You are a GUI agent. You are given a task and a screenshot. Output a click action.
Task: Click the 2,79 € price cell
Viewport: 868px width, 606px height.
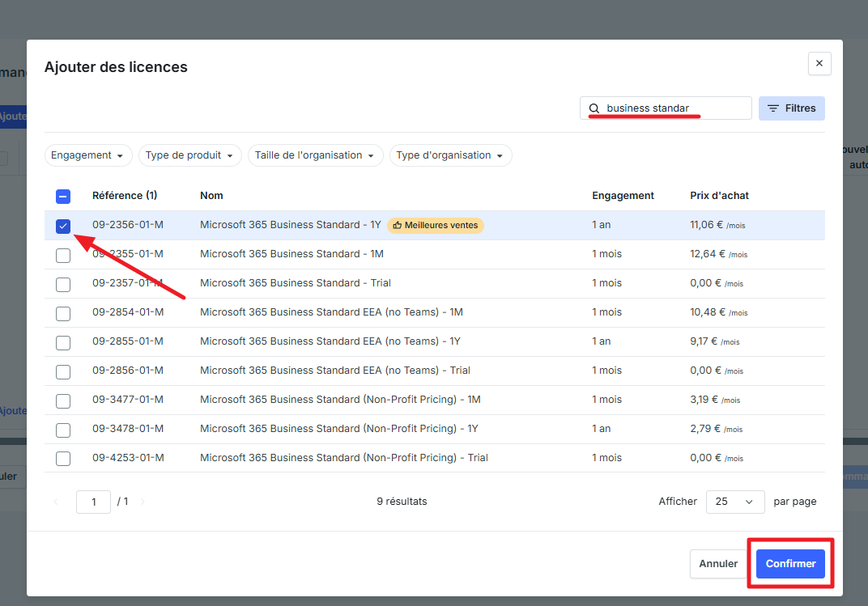coord(717,429)
